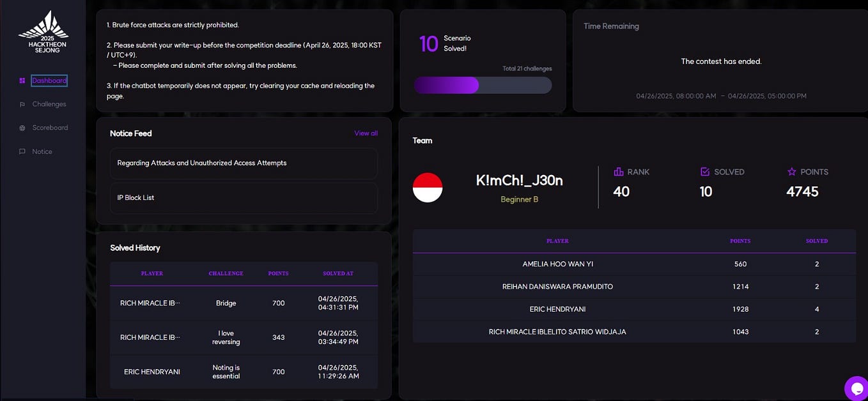Navigate to the Notice section
The image size is (868, 401).
(42, 151)
